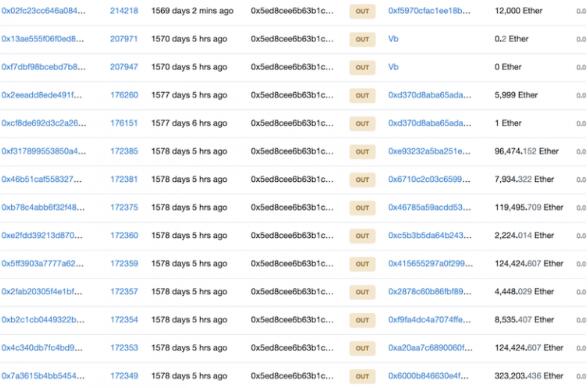Open block number 172354
The height and width of the screenshot is (388, 588).
coord(124,320)
